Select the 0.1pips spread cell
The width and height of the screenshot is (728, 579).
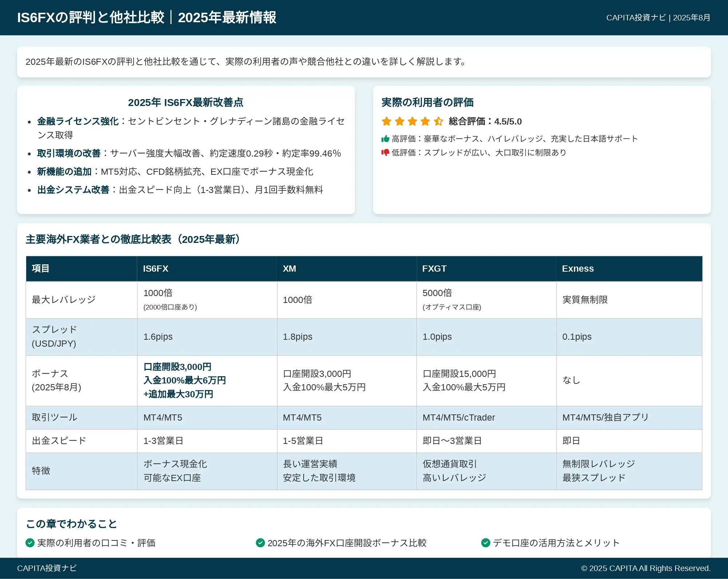(629, 337)
